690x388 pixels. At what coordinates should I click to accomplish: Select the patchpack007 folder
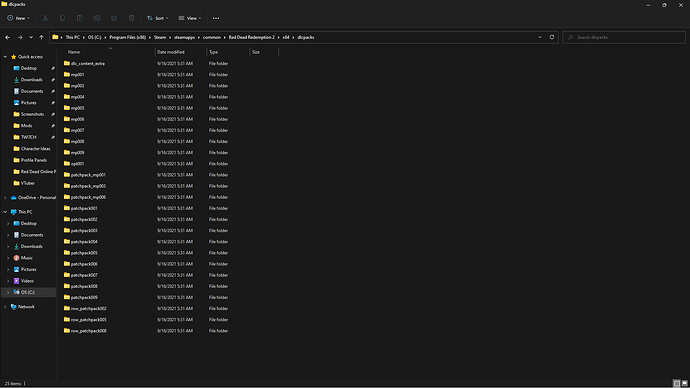tap(84, 275)
